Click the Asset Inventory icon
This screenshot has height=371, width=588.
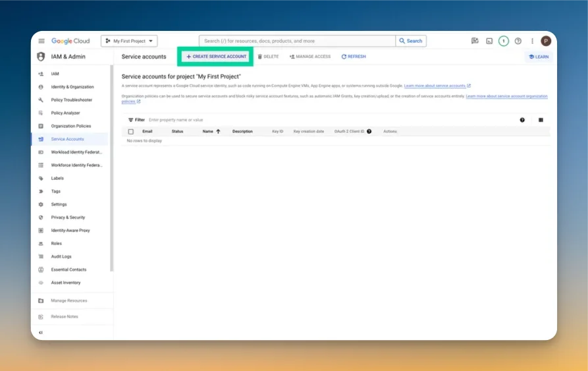[x=41, y=283]
